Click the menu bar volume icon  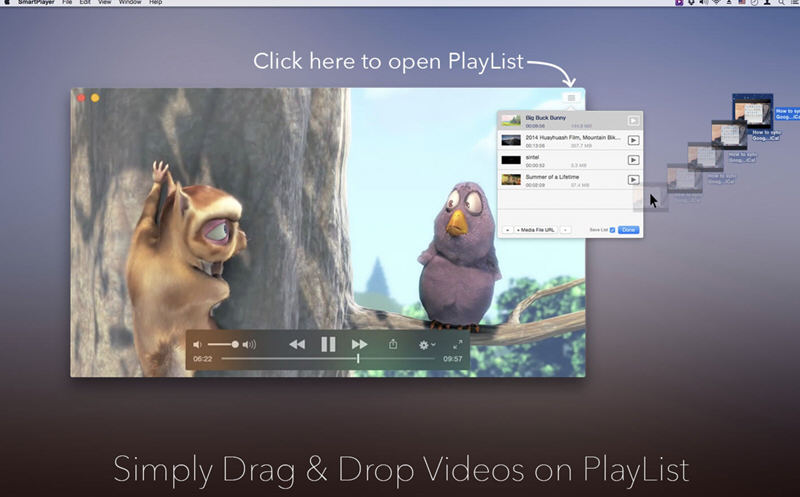[704, 2]
